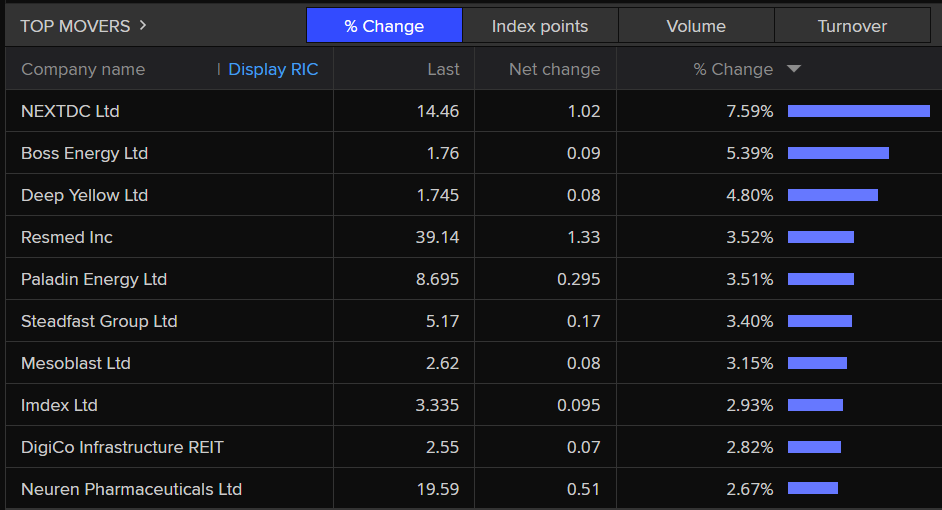Select the Volume tab
Viewport: 942px width, 510px height.
point(696,26)
